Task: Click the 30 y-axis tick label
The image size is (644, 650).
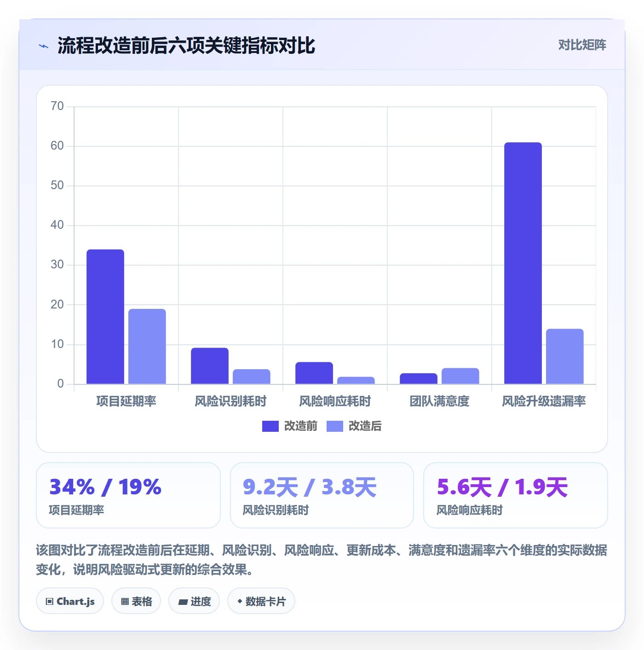Action: (x=57, y=265)
